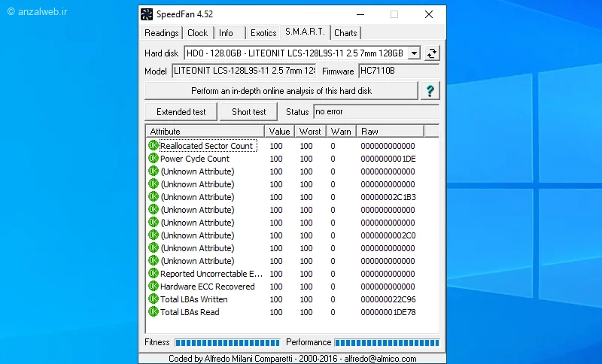Click the Model name text field

point(243,71)
